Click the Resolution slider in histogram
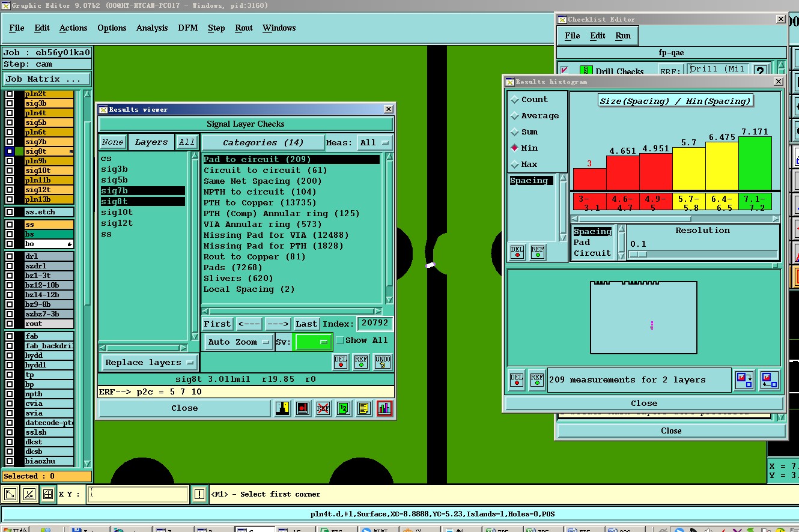This screenshot has width=799, height=532. coord(703,255)
